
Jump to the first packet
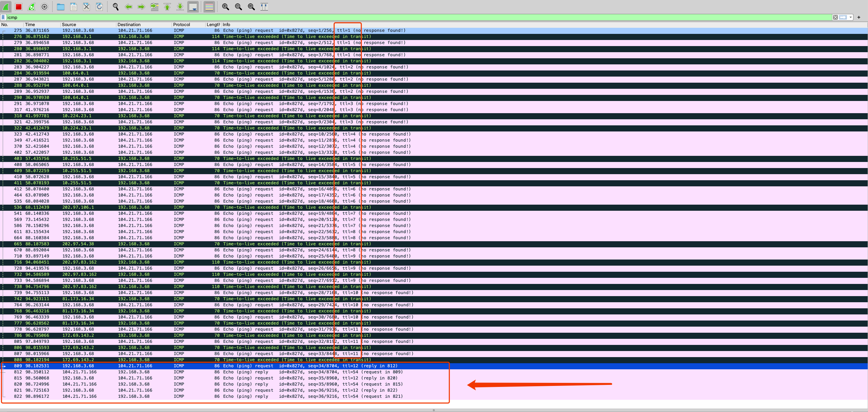(167, 7)
